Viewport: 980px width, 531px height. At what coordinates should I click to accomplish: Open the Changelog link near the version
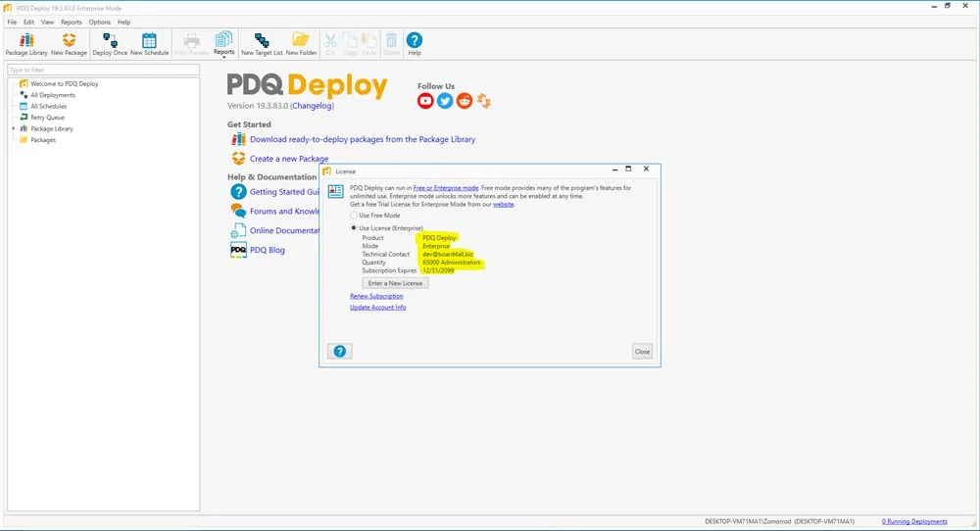[x=313, y=106]
